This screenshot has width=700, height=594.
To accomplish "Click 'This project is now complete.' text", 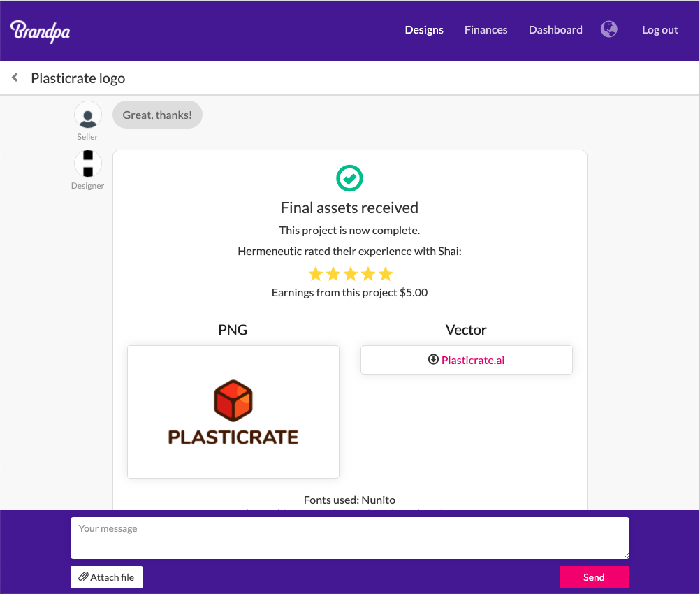I will coord(349,230).
